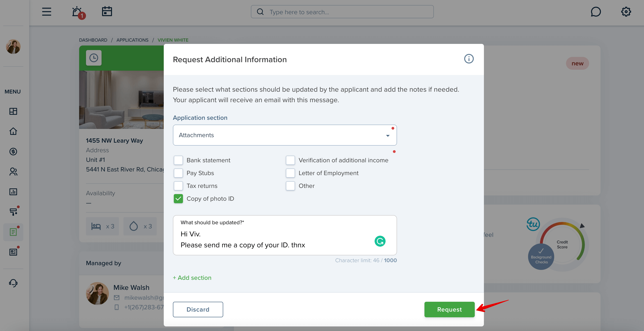The width and height of the screenshot is (644, 331).
Task: Click the email envelope icon for Mike Walsh
Action: point(117,298)
